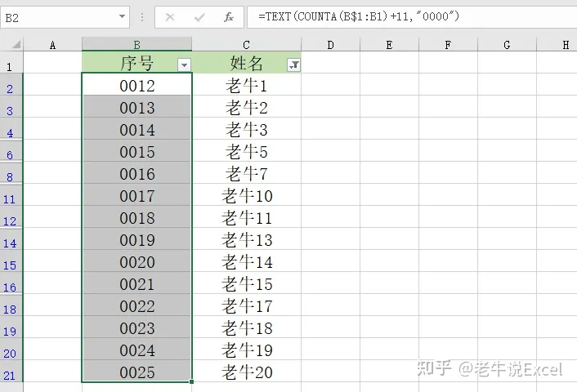
Task: Click cell containing 0014
Action: tap(136, 129)
